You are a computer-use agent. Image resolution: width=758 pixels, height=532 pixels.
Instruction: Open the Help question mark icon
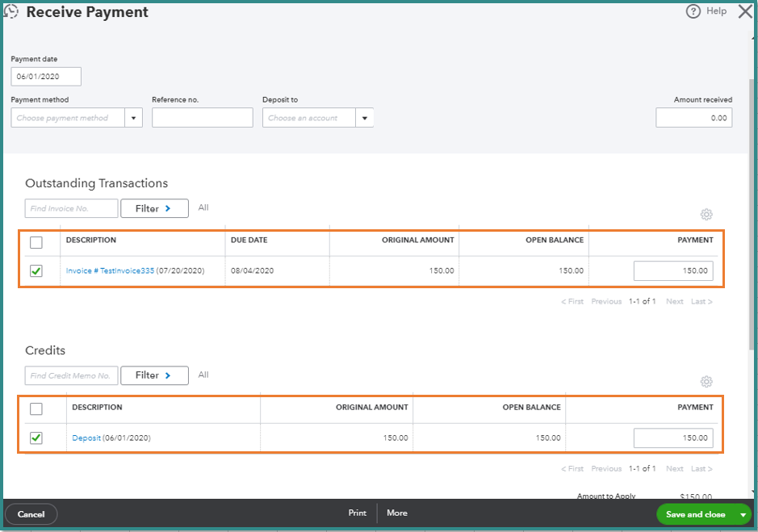coord(693,11)
